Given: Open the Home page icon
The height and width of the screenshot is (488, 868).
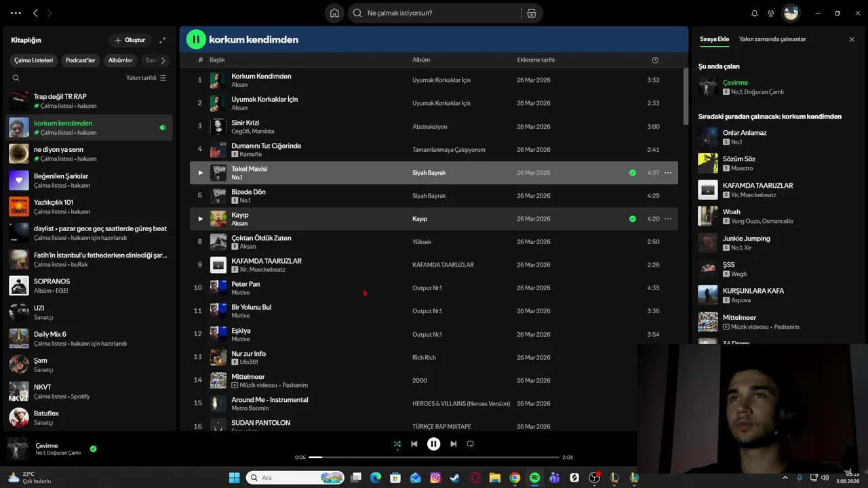Looking at the screenshot, I should point(334,13).
